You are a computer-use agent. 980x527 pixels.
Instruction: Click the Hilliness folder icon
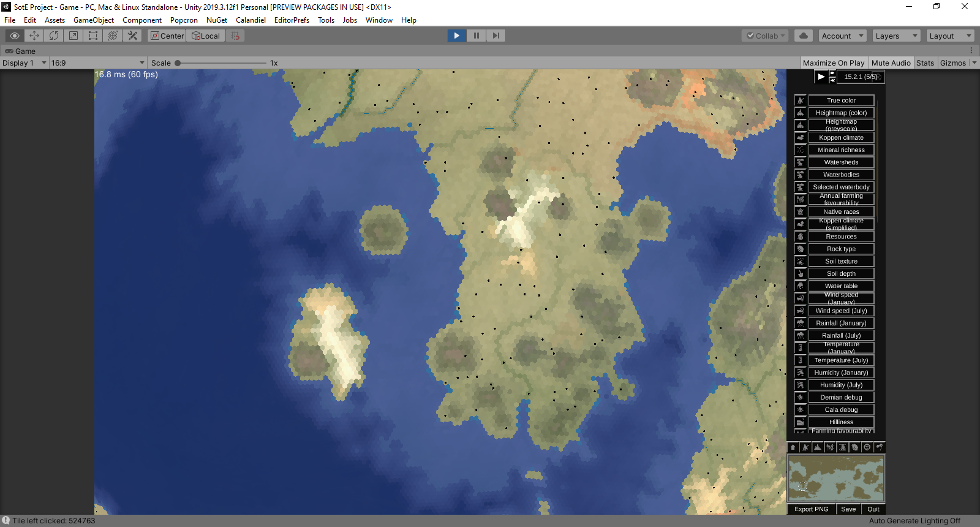click(801, 422)
